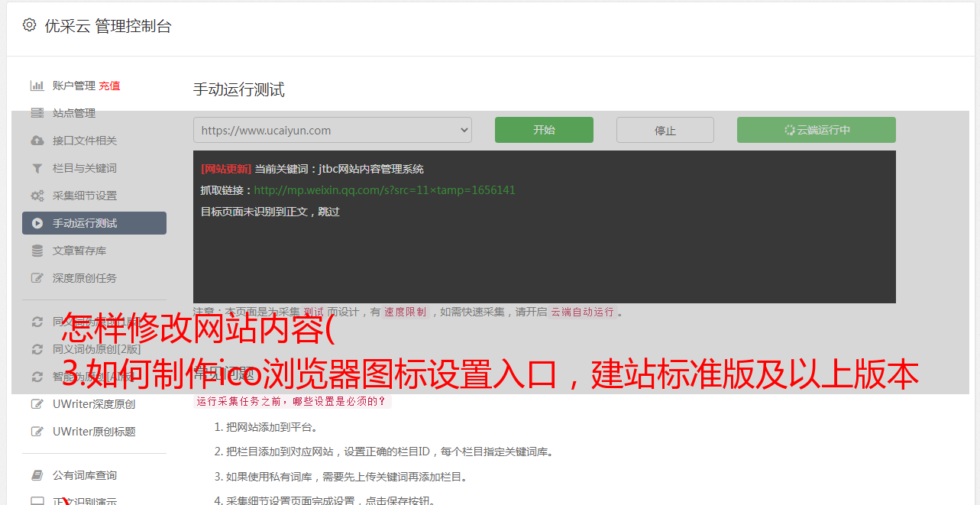Click the play icon for 手动运行测试
Image resolution: width=980 pixels, height=505 pixels.
click(37, 223)
